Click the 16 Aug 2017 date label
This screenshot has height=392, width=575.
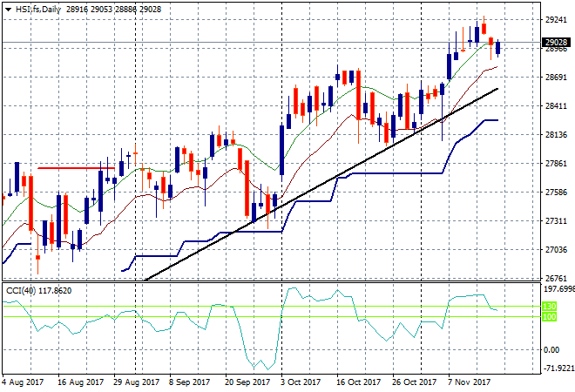point(81,382)
